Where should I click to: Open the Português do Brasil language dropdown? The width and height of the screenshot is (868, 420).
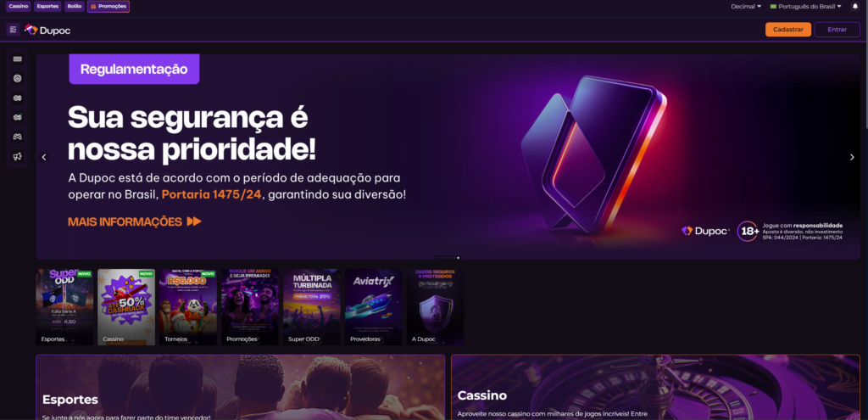point(806,7)
